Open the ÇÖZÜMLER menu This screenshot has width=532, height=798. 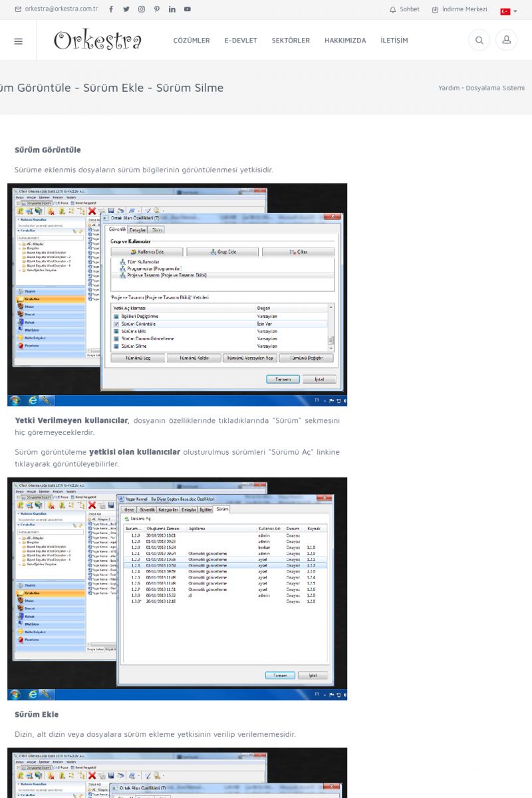(192, 41)
